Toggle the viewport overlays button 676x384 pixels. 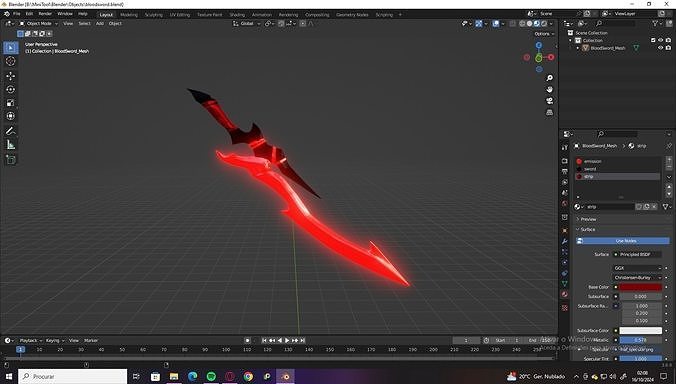(x=496, y=24)
